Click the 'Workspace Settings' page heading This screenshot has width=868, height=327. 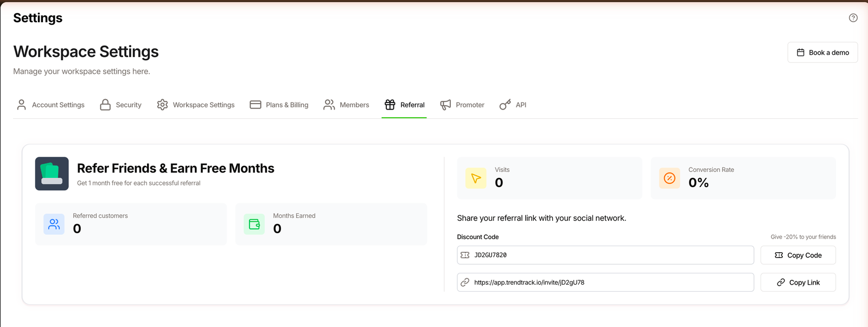point(86,52)
